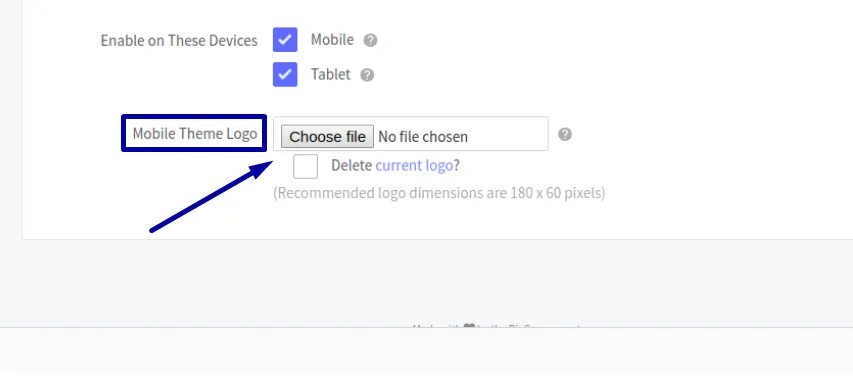Click the word Delete beside the checkbox
The height and width of the screenshot is (380, 853).
pyautogui.click(x=351, y=165)
